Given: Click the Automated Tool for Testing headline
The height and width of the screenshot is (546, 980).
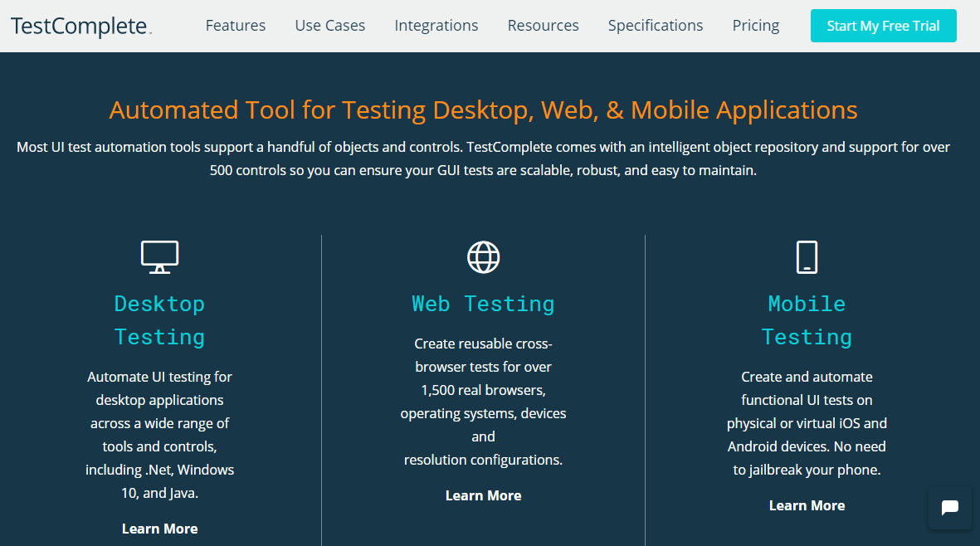Looking at the screenshot, I should [x=483, y=110].
